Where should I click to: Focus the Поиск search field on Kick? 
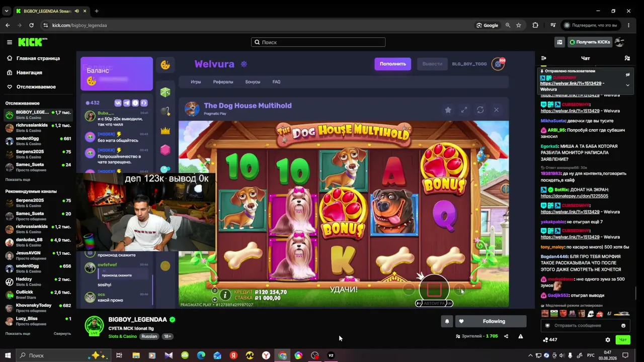(318, 42)
